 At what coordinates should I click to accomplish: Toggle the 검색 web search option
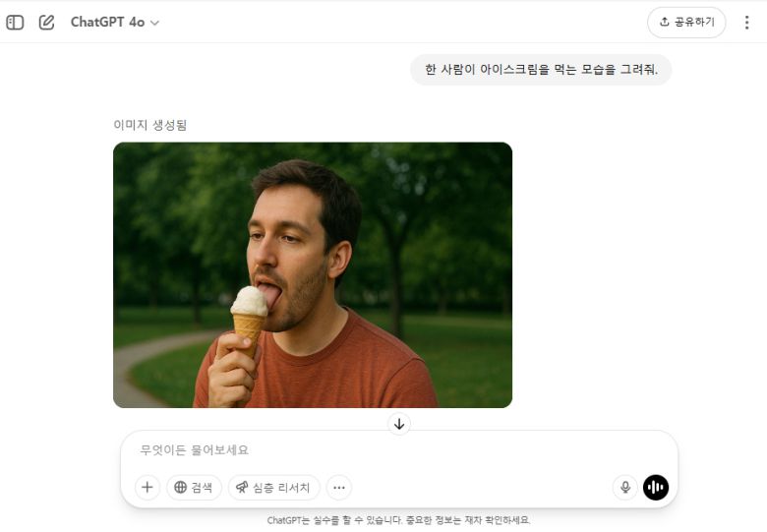(x=194, y=487)
